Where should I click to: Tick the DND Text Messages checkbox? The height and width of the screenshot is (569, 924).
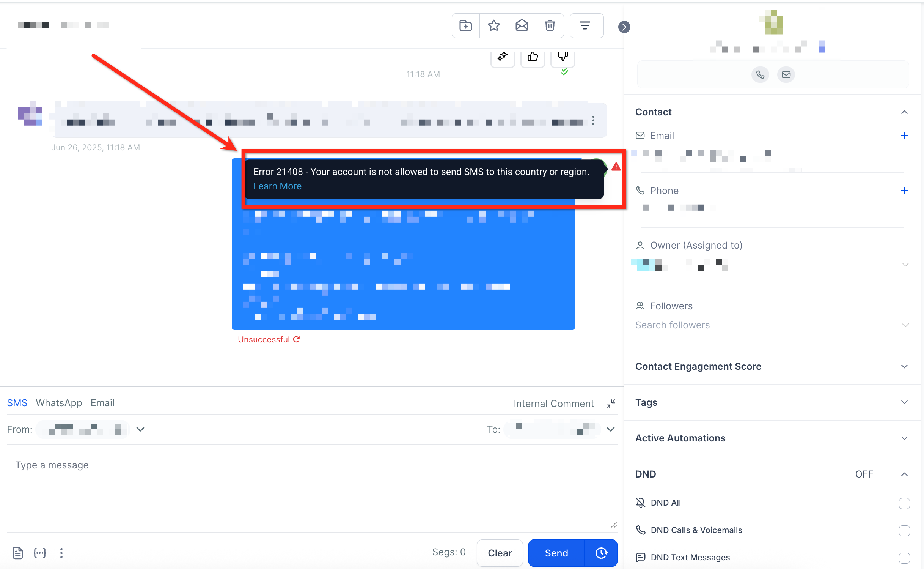click(x=904, y=558)
